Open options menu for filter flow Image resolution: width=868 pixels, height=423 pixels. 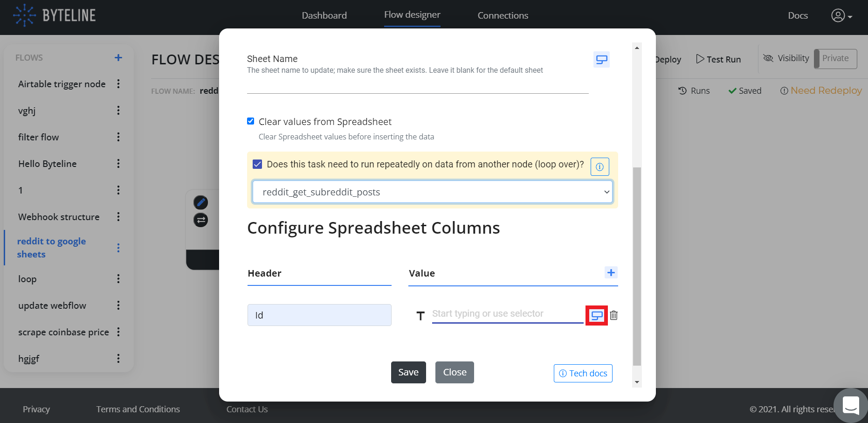coord(118,137)
